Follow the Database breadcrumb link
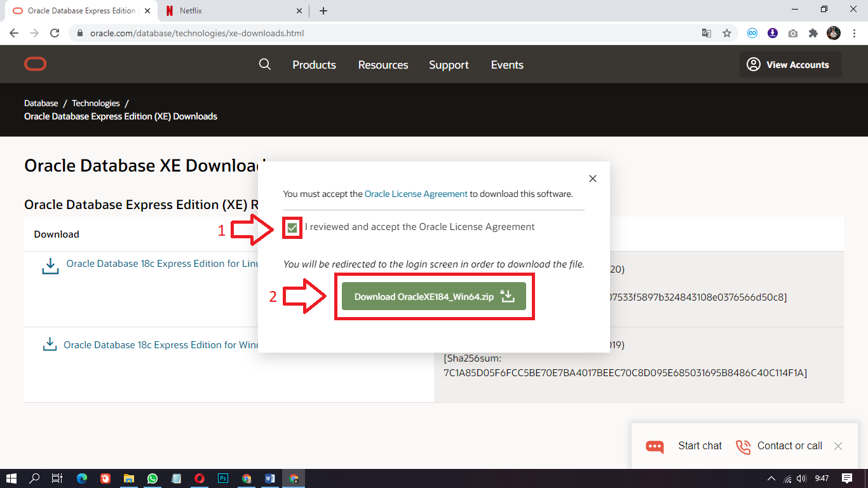868x488 pixels. [41, 103]
